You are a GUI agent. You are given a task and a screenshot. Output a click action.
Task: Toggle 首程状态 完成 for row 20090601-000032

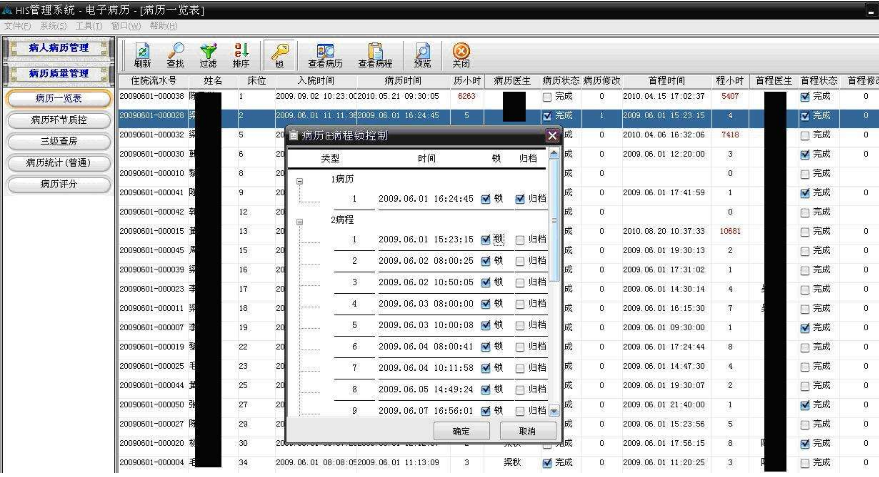pyautogui.click(x=805, y=135)
